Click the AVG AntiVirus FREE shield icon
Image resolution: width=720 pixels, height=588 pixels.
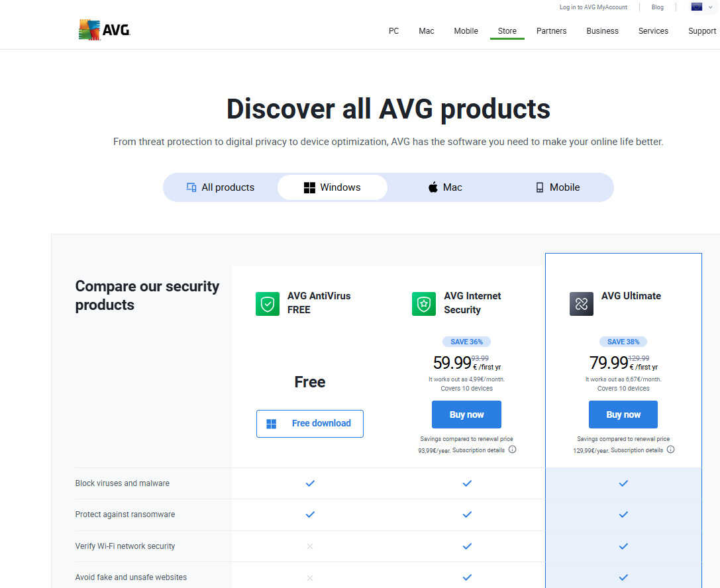coord(268,304)
